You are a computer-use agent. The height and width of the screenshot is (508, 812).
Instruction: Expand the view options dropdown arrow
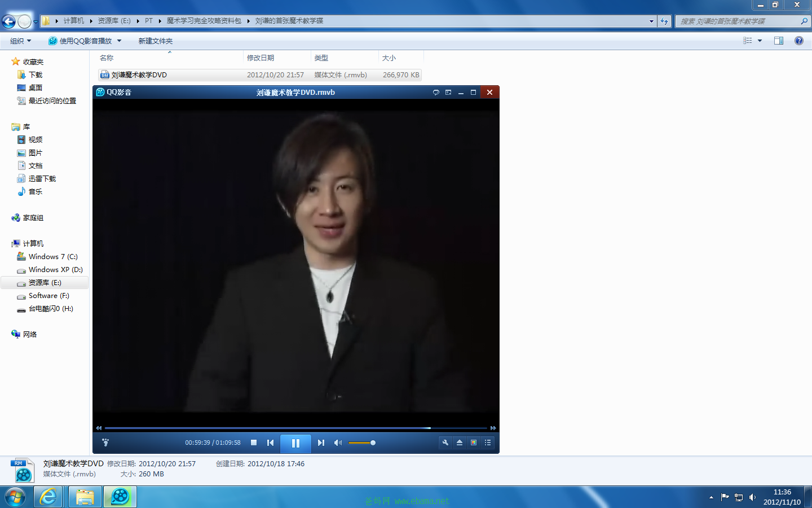[x=760, y=41]
